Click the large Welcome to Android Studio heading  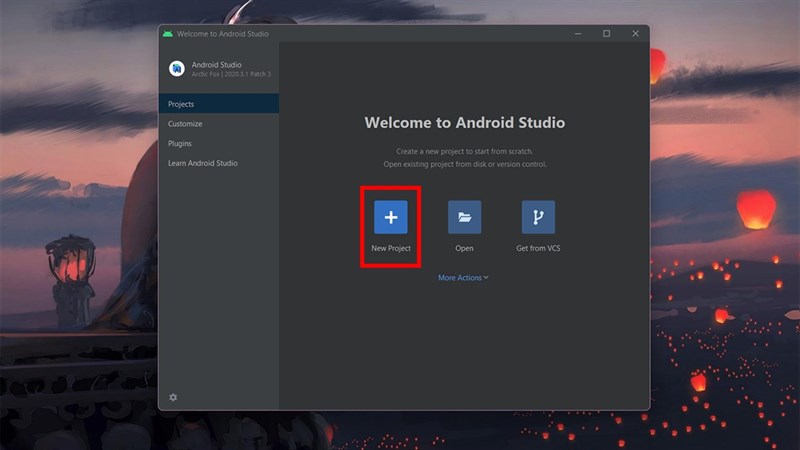click(464, 123)
